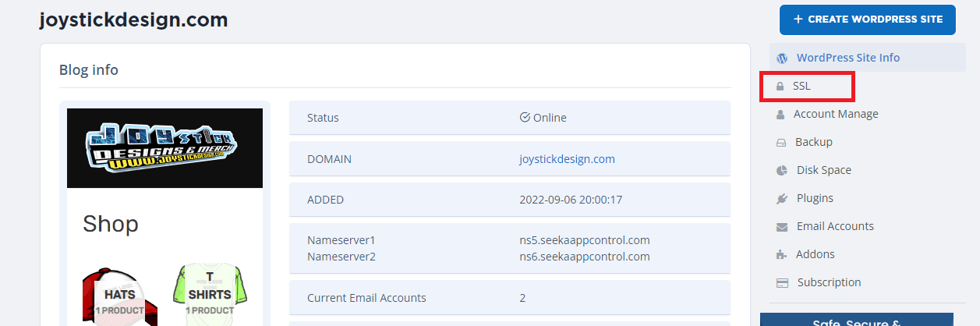Click the Joystick Designs logo banner thumbnail

165,148
